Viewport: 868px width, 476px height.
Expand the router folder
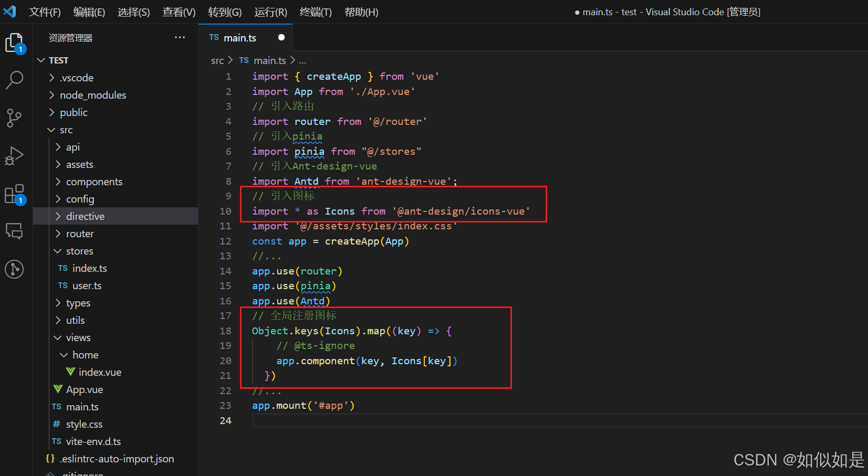[58, 234]
